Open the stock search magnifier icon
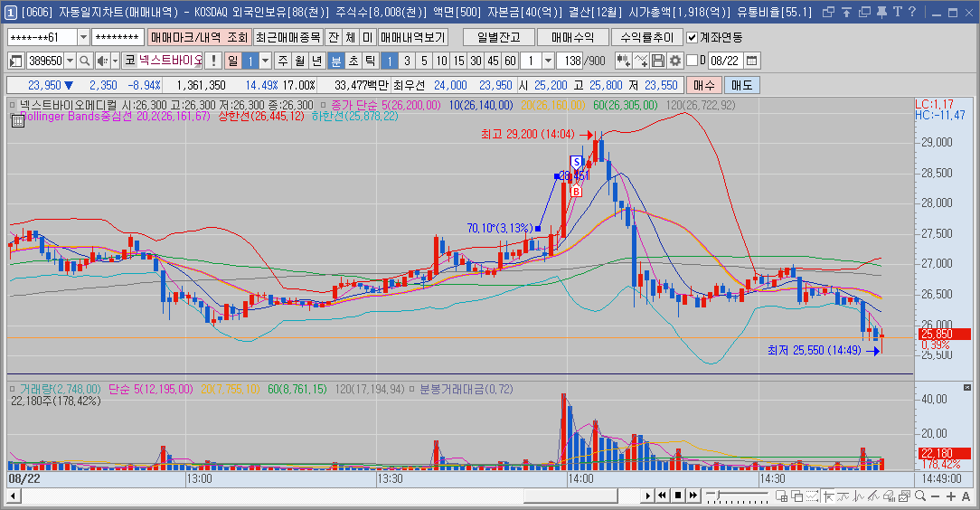980x510 pixels. point(85,61)
